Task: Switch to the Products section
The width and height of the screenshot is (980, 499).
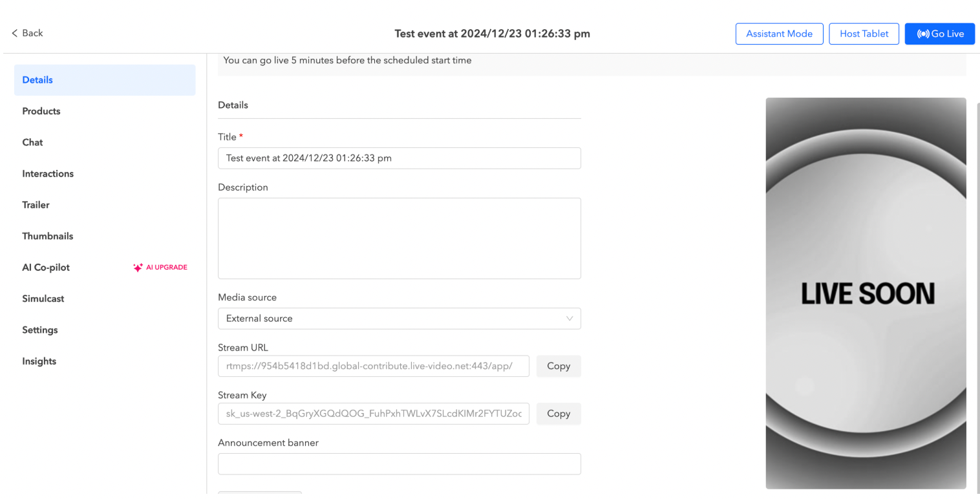Action: click(41, 111)
